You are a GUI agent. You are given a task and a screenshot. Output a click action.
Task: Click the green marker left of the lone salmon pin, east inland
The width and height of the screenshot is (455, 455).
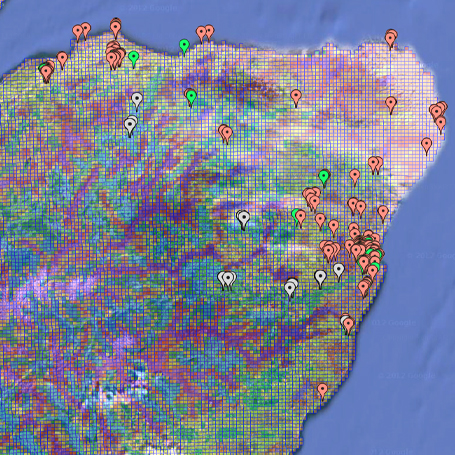coord(324,178)
